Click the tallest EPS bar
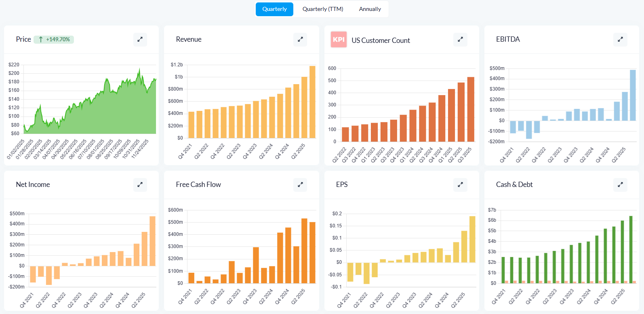 tap(472, 239)
